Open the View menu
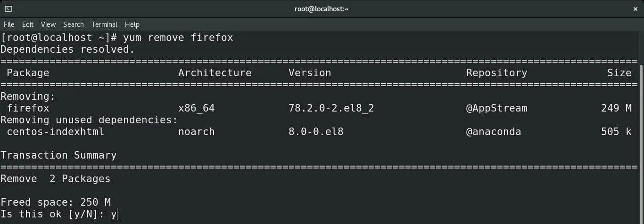 click(x=48, y=24)
